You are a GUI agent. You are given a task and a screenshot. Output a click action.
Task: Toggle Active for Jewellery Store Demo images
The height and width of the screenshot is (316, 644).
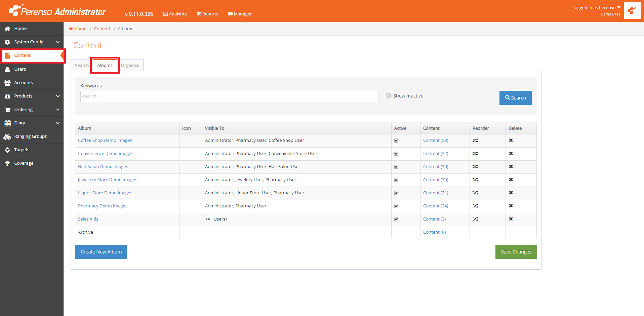396,180
